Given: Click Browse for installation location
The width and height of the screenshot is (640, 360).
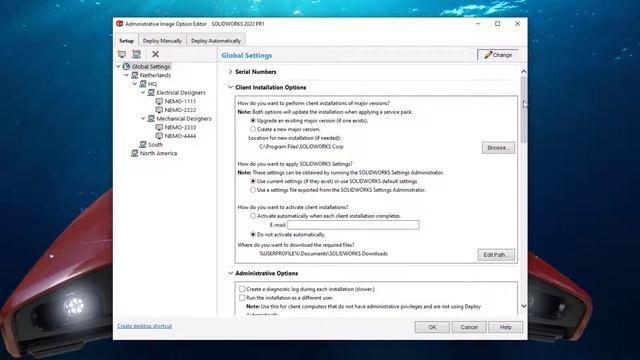Looking at the screenshot, I should pos(498,148).
